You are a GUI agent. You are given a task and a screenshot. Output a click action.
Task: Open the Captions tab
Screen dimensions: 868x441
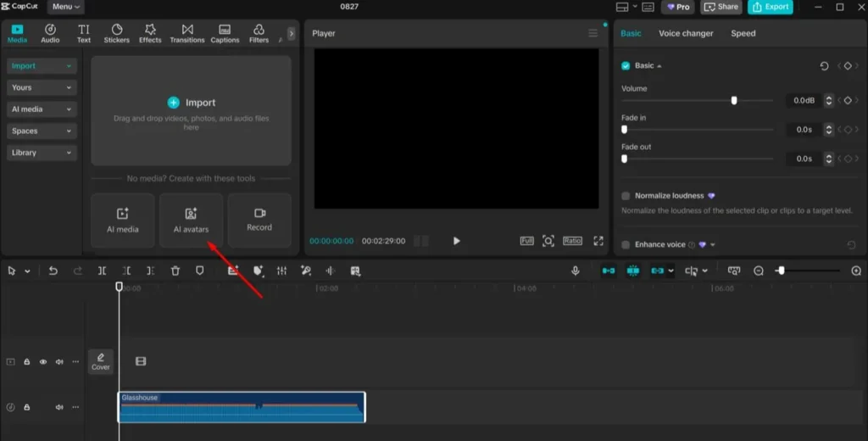pos(225,33)
